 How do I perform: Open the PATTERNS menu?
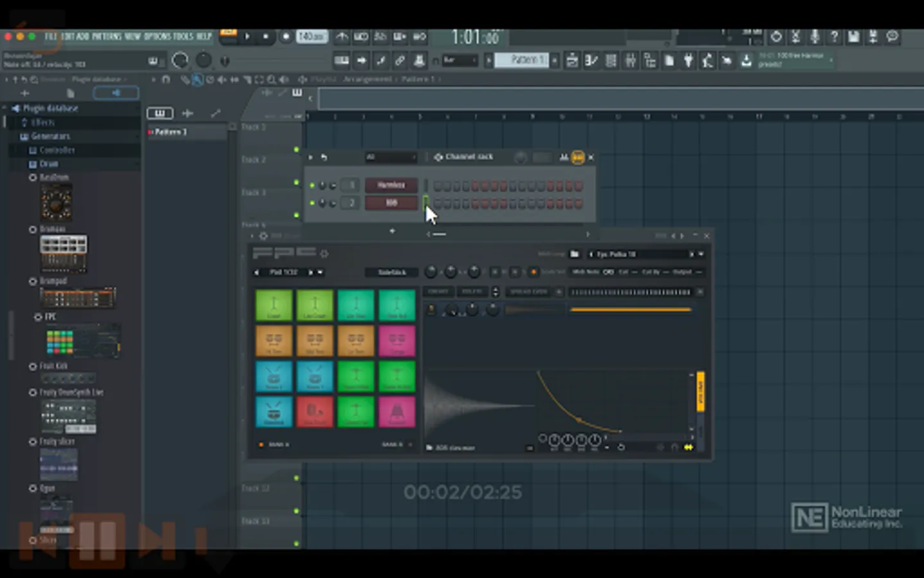point(107,37)
